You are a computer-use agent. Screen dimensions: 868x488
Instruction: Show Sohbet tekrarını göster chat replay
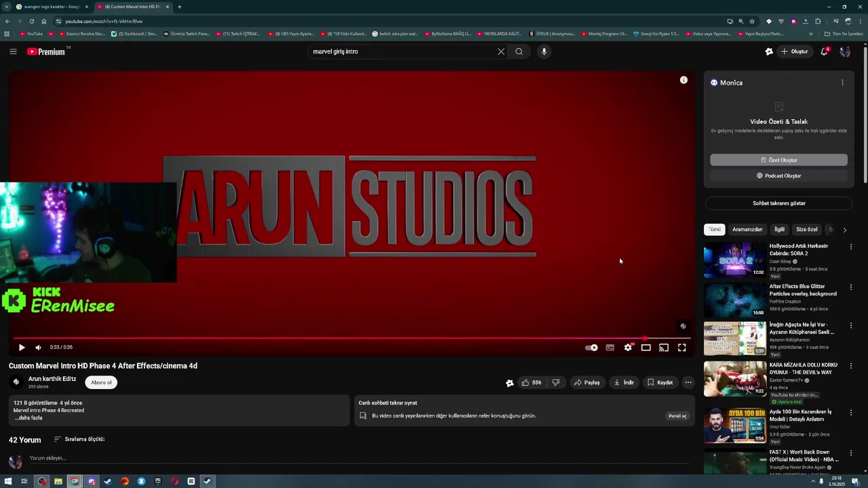coord(778,203)
